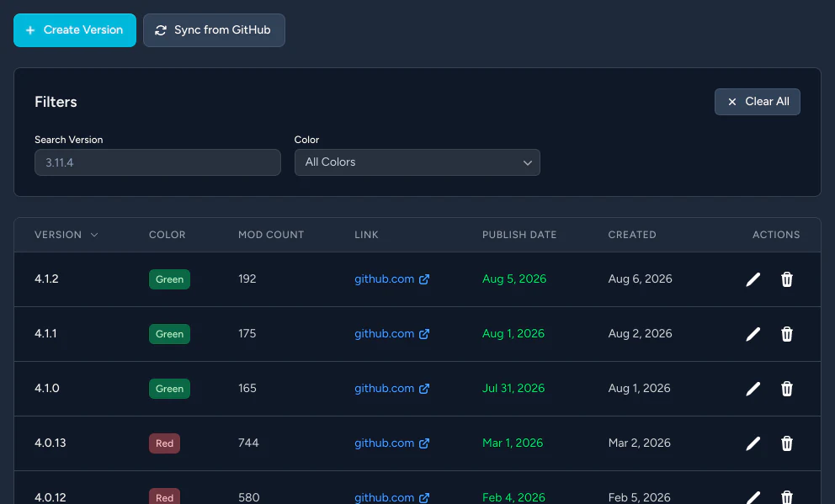Delete version 4.1.1 with trash icon
835x504 pixels.
point(786,334)
